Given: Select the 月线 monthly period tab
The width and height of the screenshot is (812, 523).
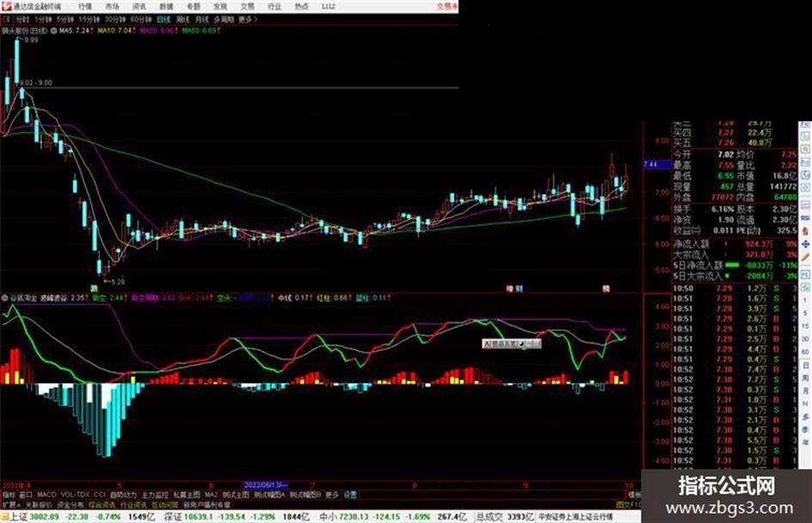Looking at the screenshot, I should pos(201,20).
